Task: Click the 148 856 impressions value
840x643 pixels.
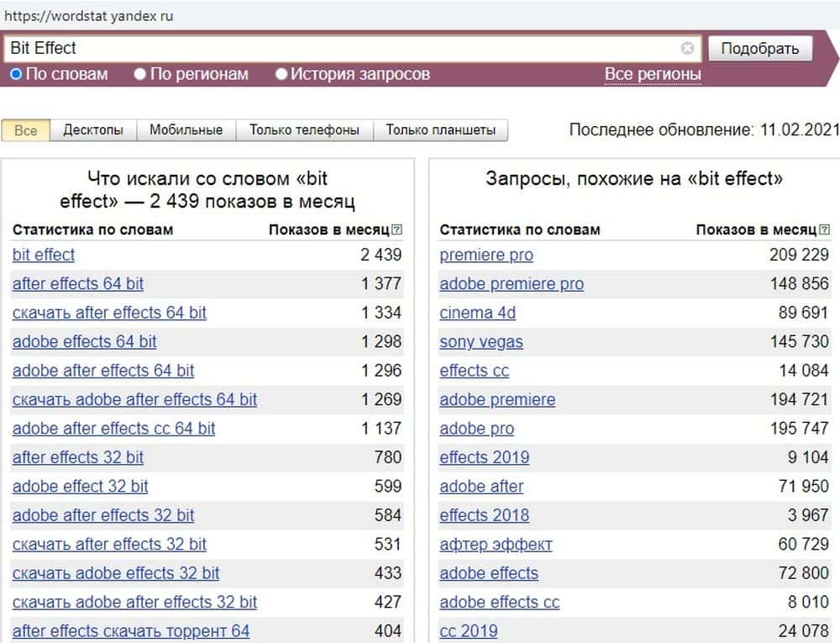Action: (x=800, y=283)
